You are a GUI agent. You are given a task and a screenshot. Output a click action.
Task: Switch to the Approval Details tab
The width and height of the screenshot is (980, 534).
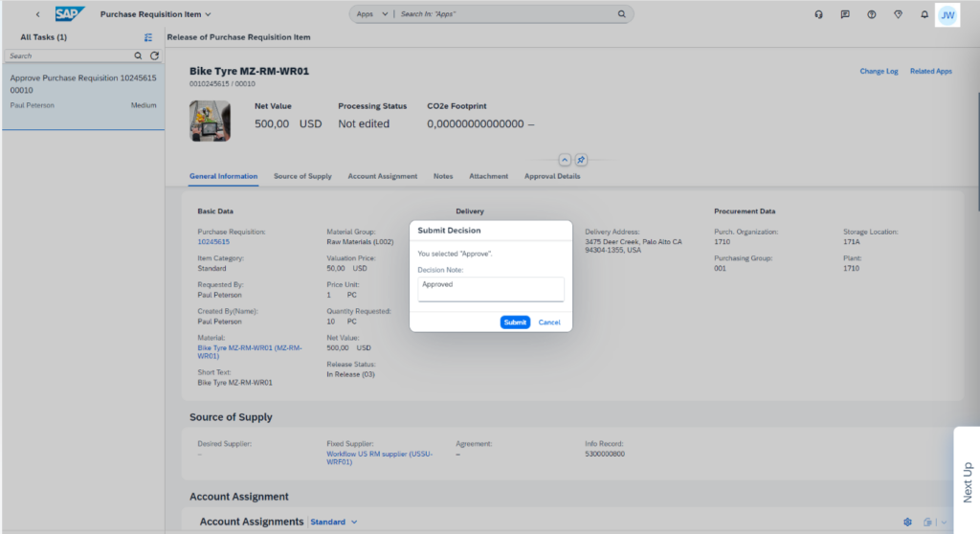551,176
